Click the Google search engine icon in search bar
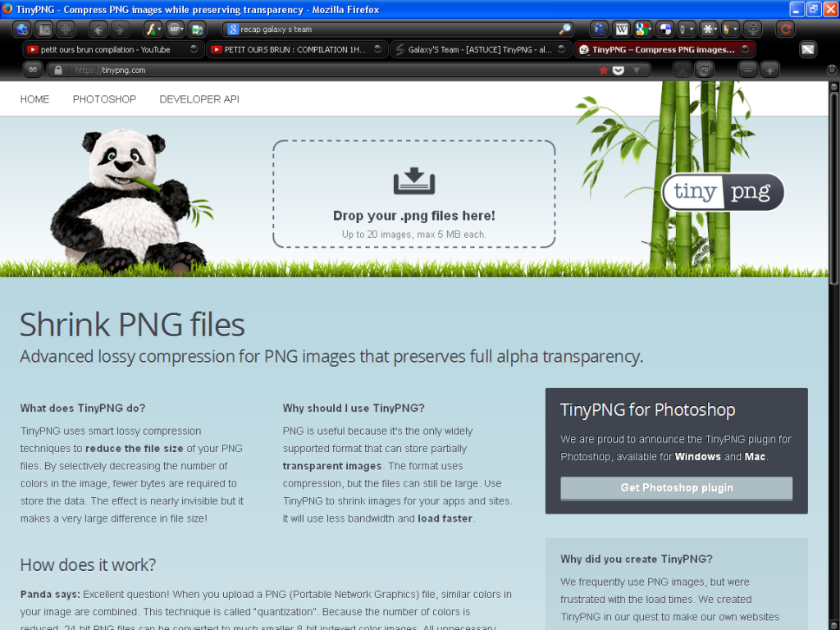 click(x=232, y=30)
